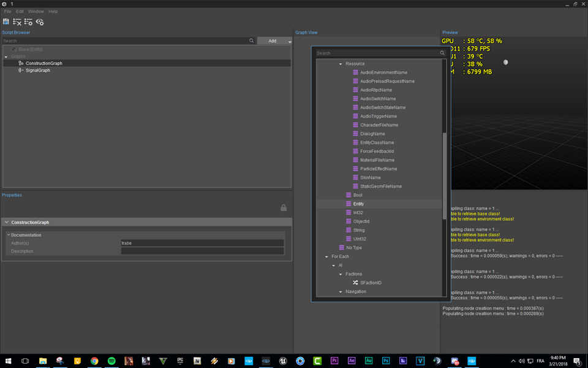This screenshot has height=368, width=588.
Task: Collapse the Graphs tree group
Action: [6, 56]
